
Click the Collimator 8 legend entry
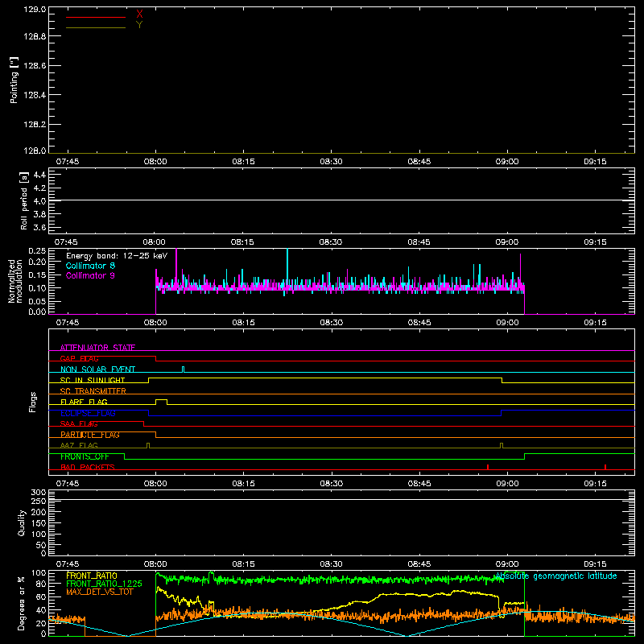click(90, 266)
